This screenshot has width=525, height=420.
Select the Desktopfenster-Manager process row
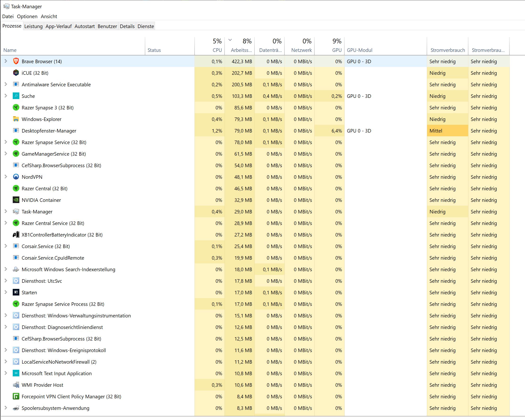click(x=49, y=131)
